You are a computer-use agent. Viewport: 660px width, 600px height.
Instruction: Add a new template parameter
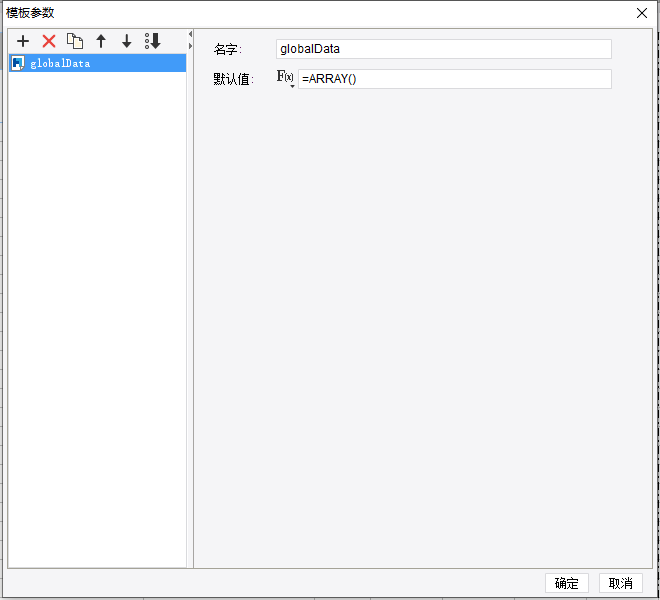point(23,41)
